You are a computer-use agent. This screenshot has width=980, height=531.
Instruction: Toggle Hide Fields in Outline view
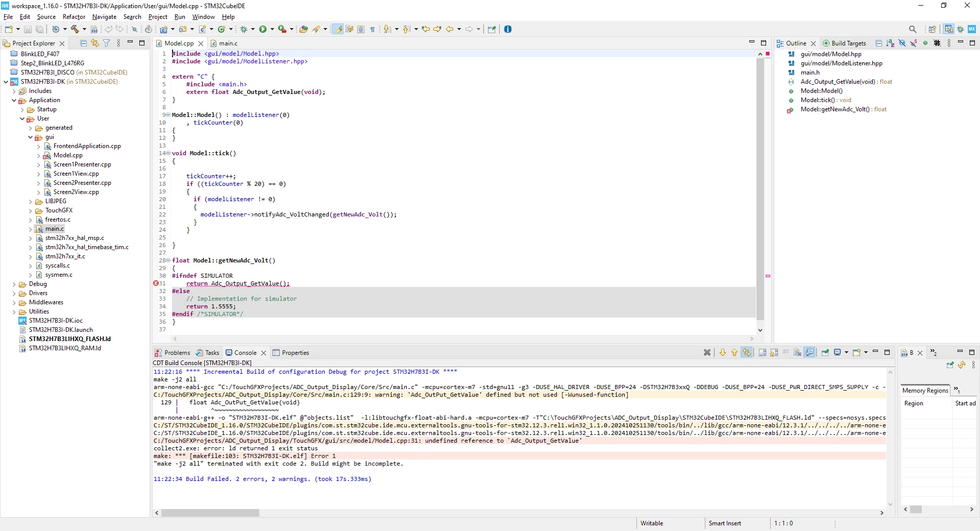tap(902, 43)
